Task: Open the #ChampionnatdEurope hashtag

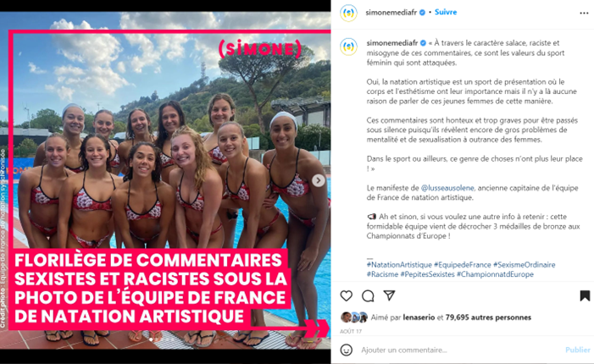Action: point(495,274)
